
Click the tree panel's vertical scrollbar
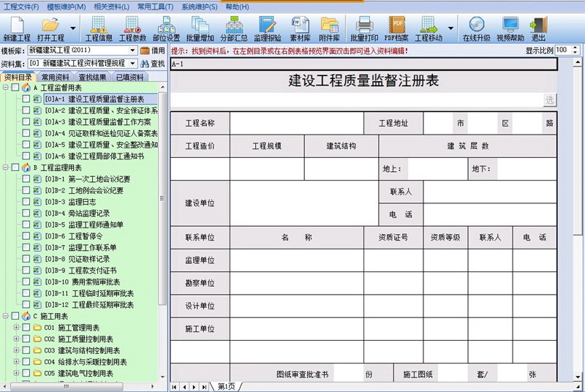(162, 232)
